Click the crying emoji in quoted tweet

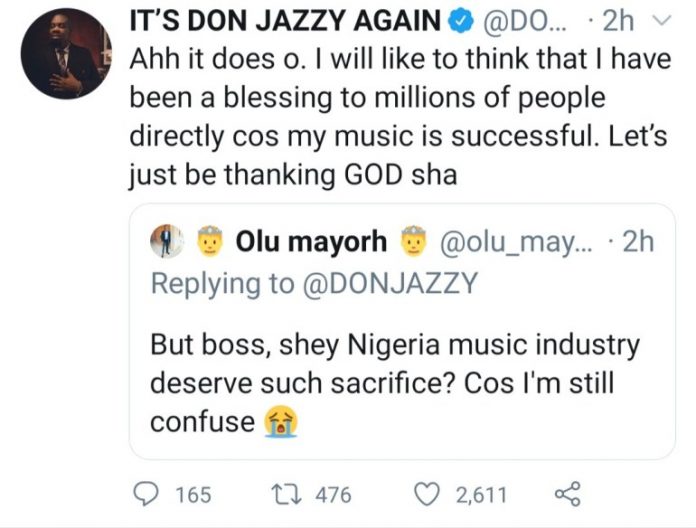tap(281, 423)
